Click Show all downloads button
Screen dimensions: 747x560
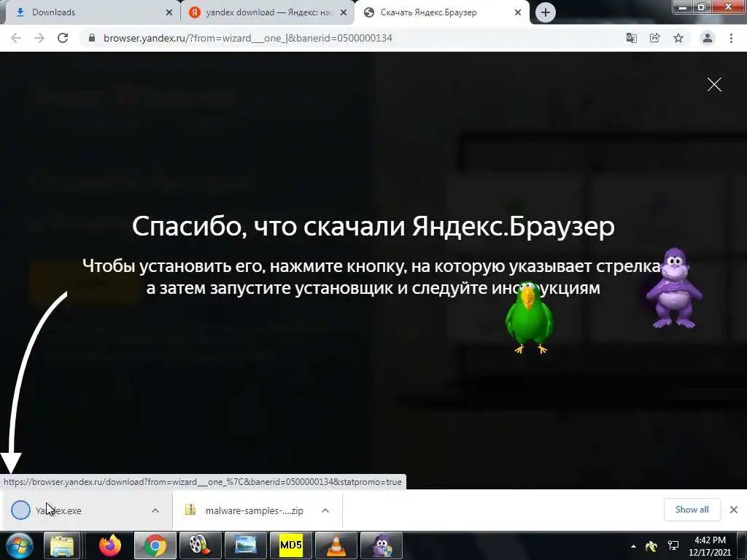(692, 510)
